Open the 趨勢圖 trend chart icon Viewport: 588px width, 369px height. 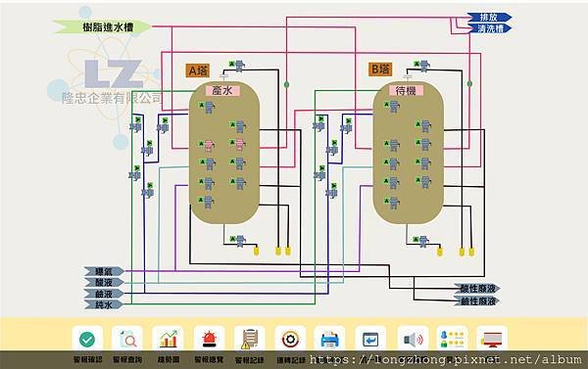(168, 340)
